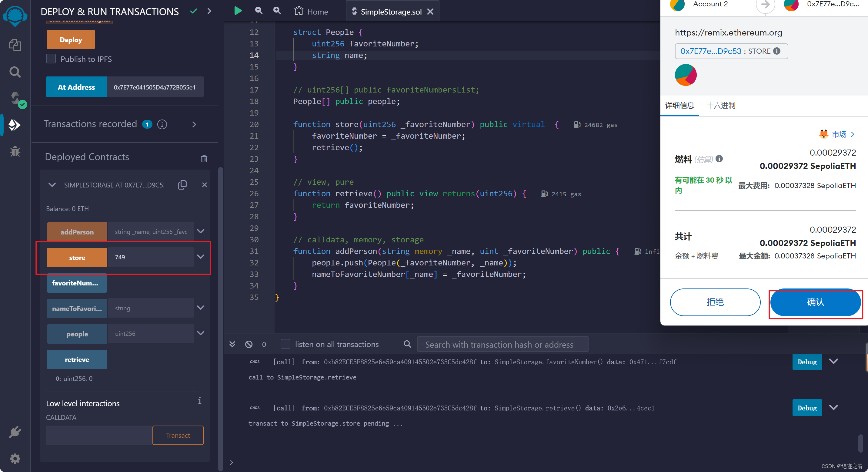Click the 拒绝 reject button
Image resolution: width=868 pixels, height=472 pixels.
click(716, 301)
